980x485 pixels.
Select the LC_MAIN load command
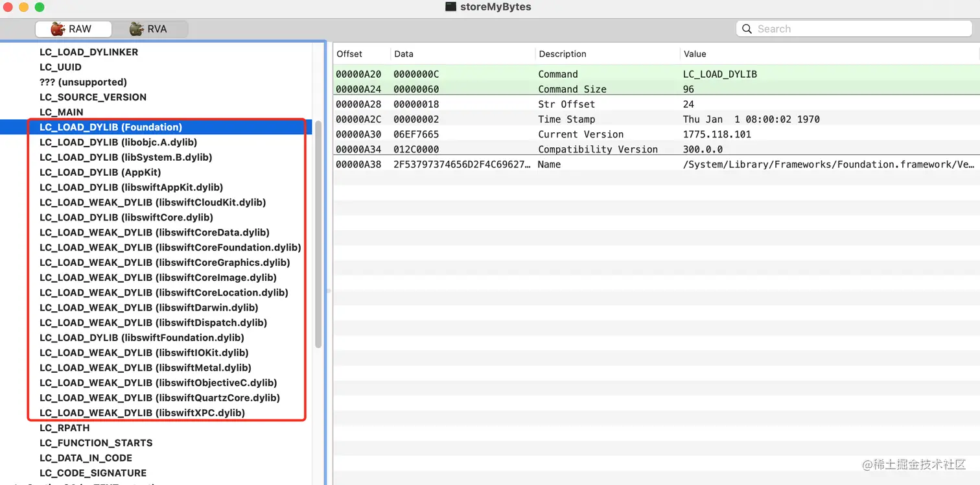pos(62,112)
